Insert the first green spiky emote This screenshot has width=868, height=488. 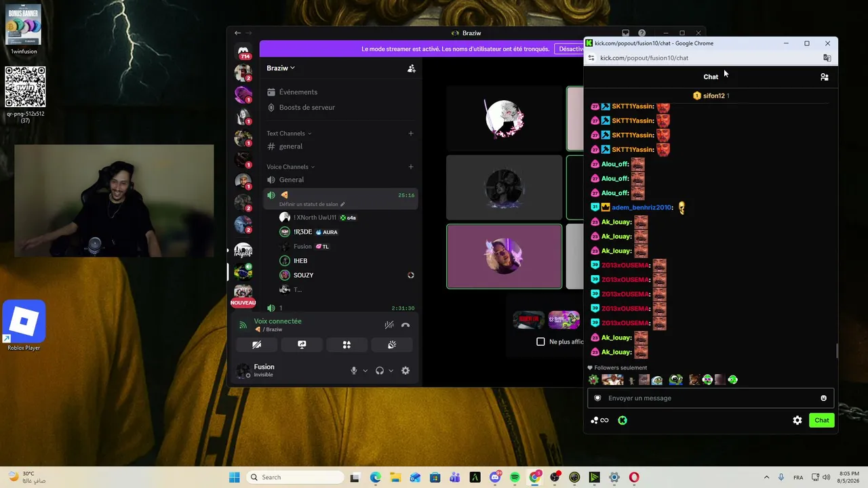(594, 380)
